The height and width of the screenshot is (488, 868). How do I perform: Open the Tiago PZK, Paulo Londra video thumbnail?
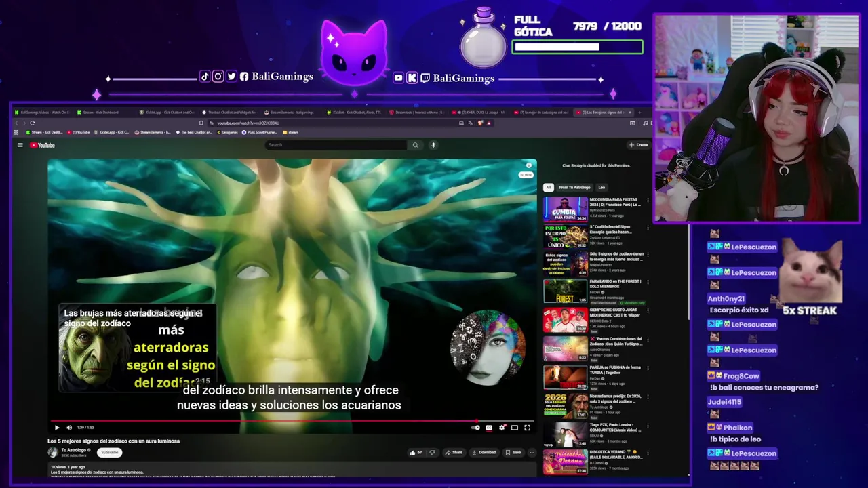pos(566,434)
